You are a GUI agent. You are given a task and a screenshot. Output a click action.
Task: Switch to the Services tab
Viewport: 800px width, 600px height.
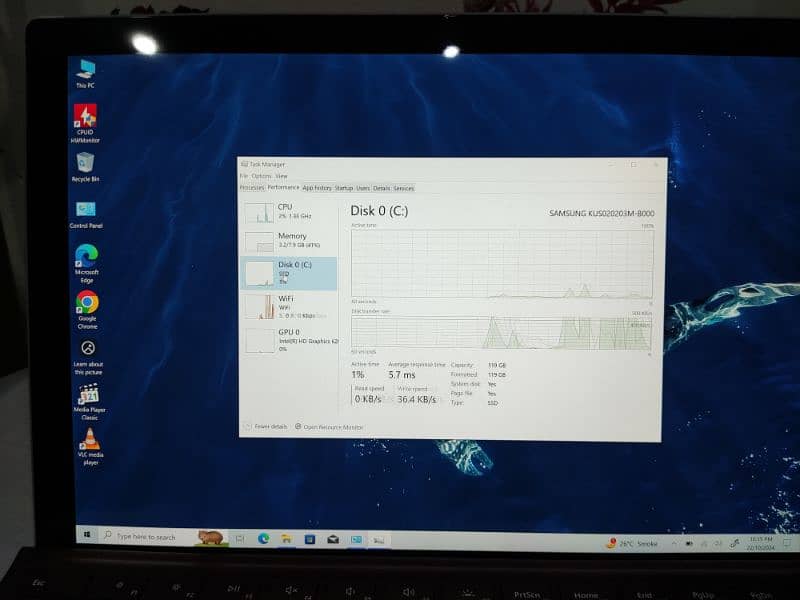[404, 188]
